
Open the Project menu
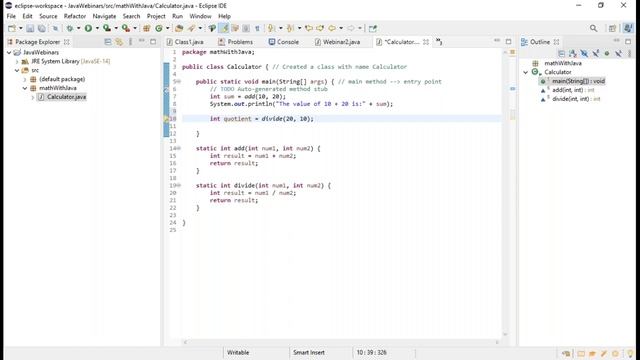pyautogui.click(x=156, y=16)
